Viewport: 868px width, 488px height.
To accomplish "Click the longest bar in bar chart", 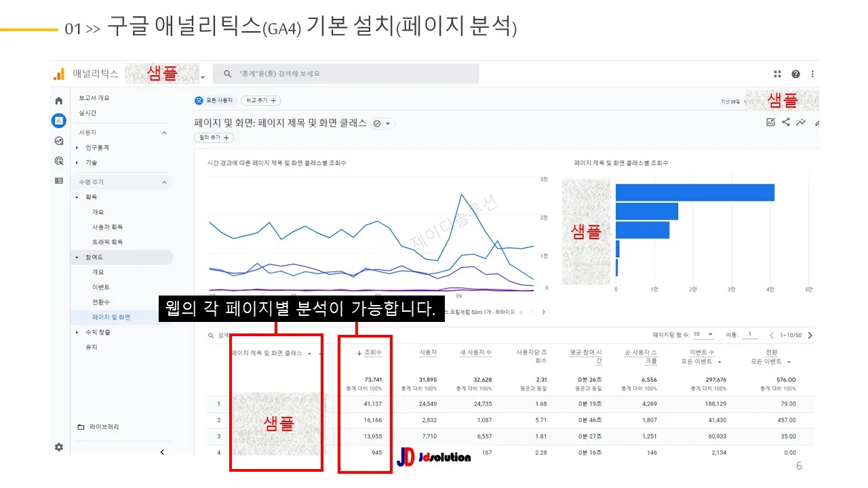I will (695, 192).
